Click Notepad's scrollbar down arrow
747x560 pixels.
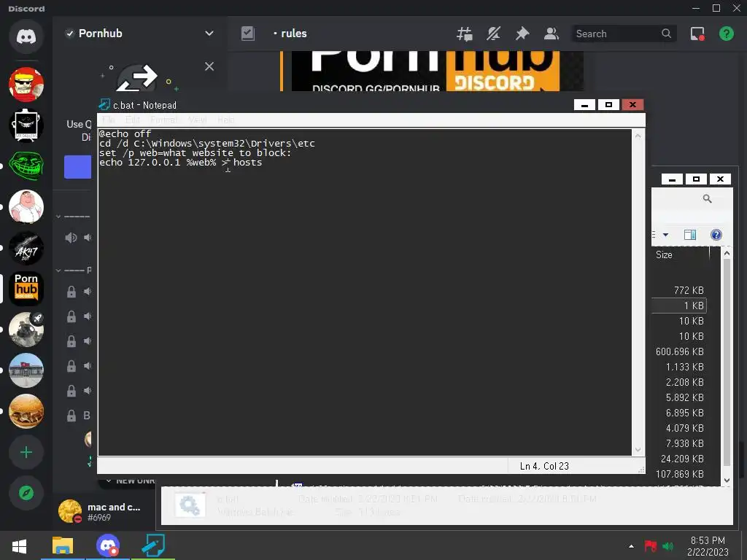point(638,449)
